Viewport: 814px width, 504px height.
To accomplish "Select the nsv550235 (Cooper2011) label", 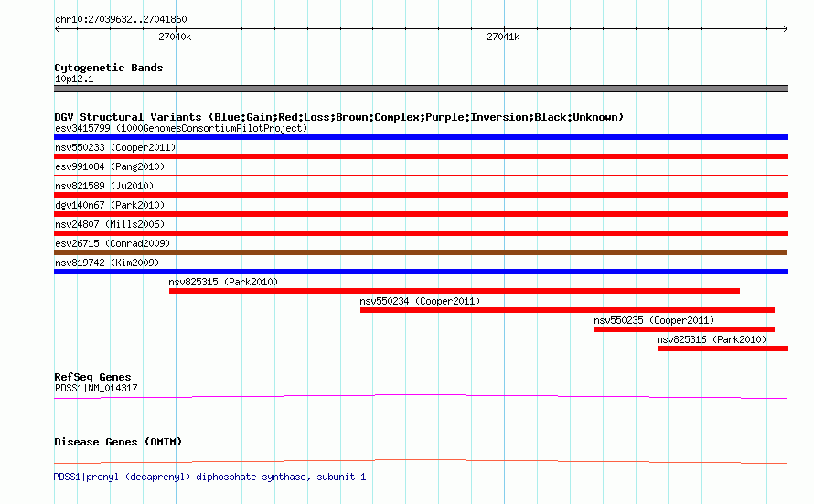I will 654,320.
